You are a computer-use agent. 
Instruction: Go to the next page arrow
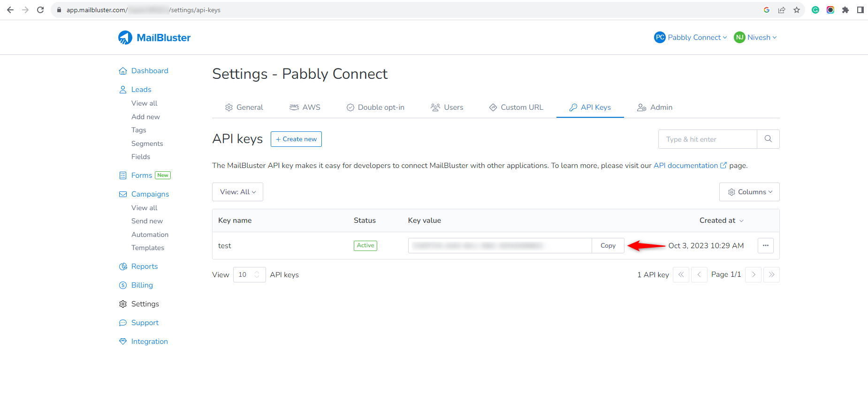754,274
